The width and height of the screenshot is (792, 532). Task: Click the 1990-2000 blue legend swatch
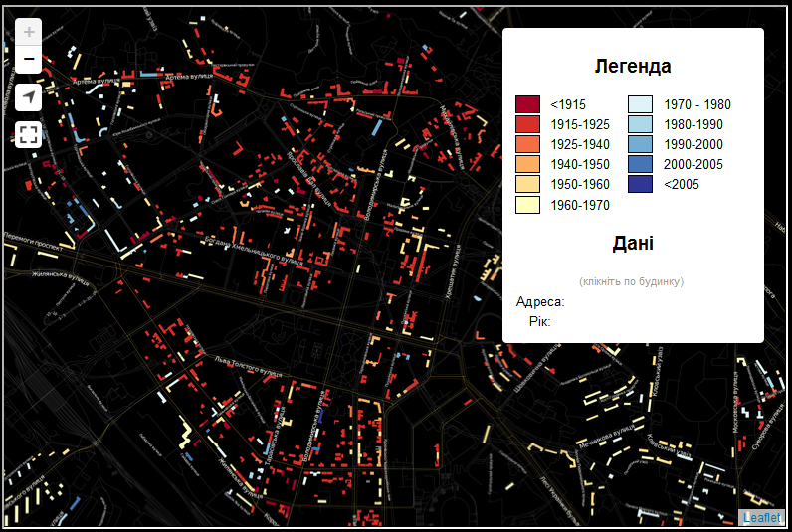tap(641, 144)
